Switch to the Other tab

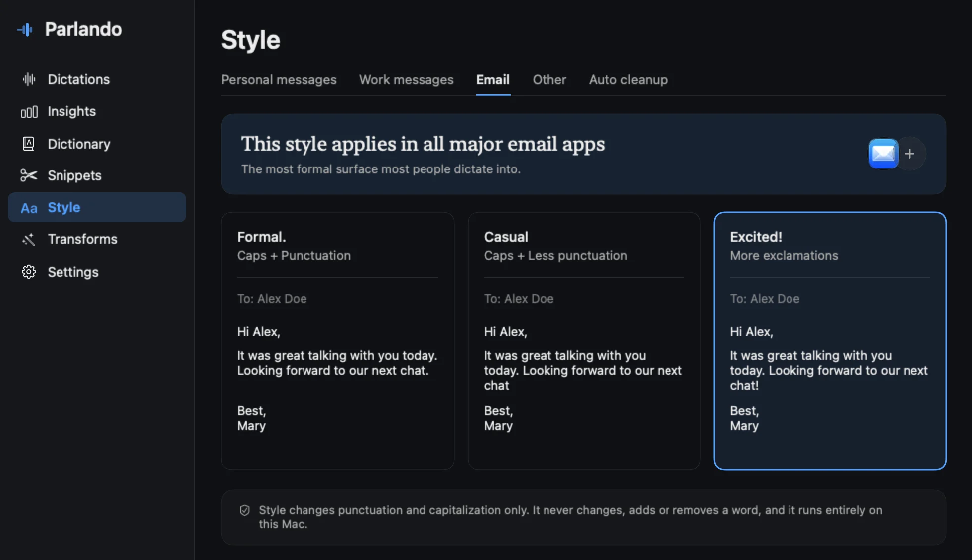(549, 80)
